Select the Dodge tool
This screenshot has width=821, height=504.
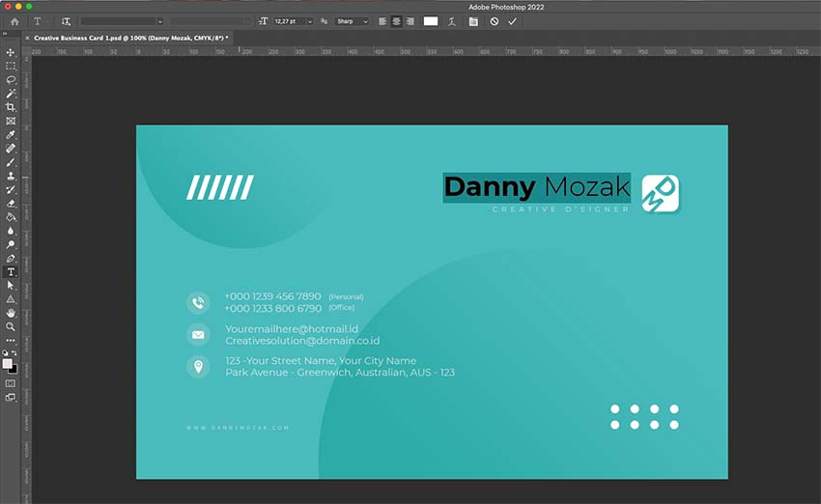click(11, 244)
